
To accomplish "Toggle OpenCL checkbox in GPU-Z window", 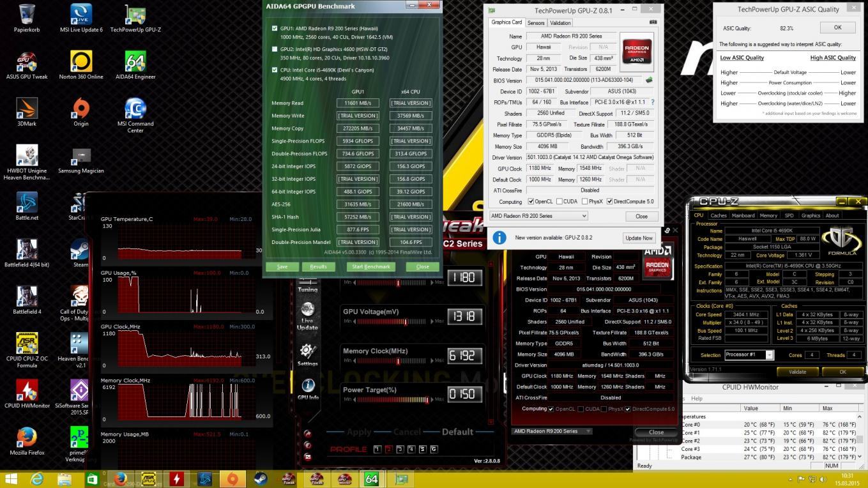I will [x=531, y=202].
